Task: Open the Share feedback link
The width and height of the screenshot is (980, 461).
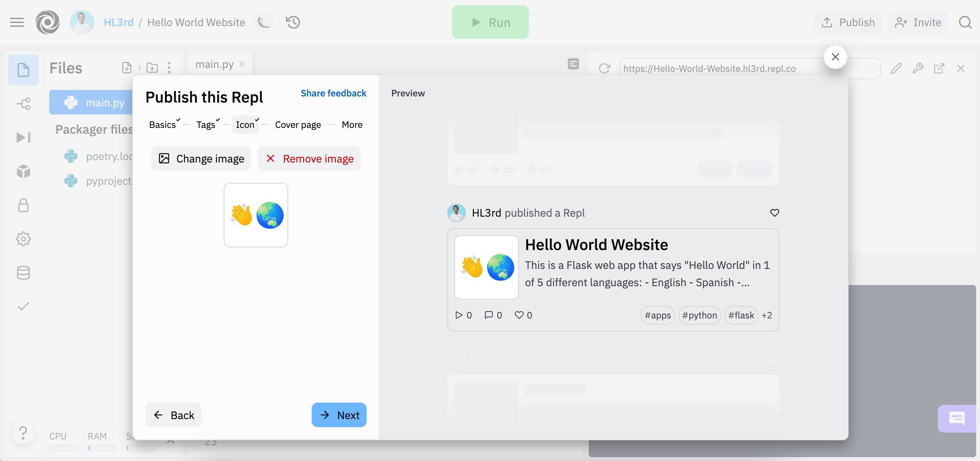Action: pos(333,93)
